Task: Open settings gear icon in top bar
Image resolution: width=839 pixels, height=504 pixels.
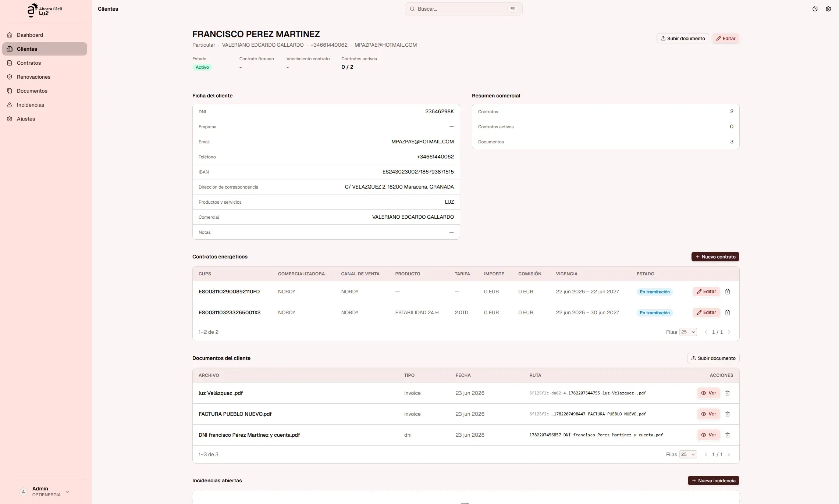Action: pyautogui.click(x=828, y=9)
